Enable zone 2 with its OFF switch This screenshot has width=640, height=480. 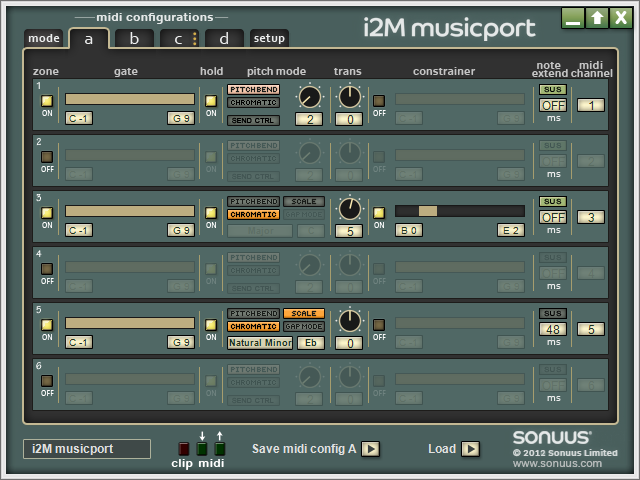(x=47, y=157)
